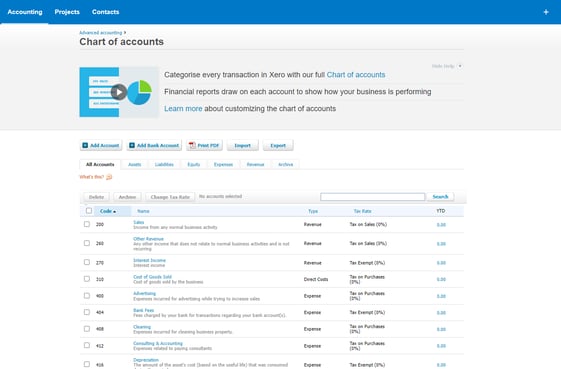Click the Search button
Viewport: 561px width, 369px height.
pos(440,196)
